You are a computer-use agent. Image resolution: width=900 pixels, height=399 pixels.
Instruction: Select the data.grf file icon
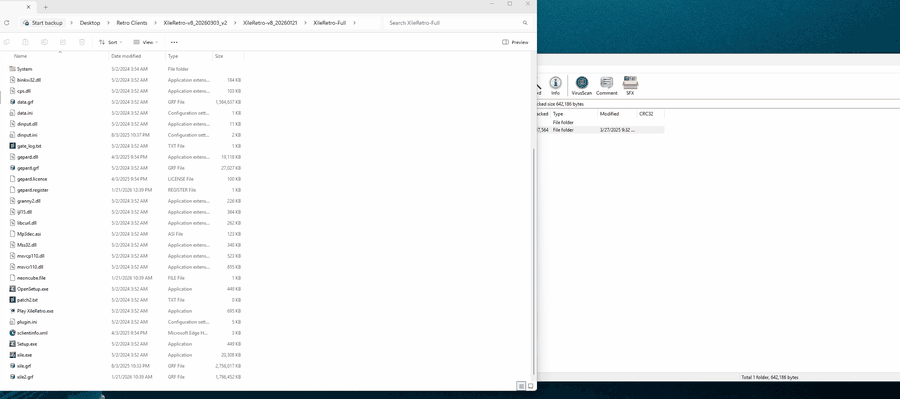pos(13,102)
